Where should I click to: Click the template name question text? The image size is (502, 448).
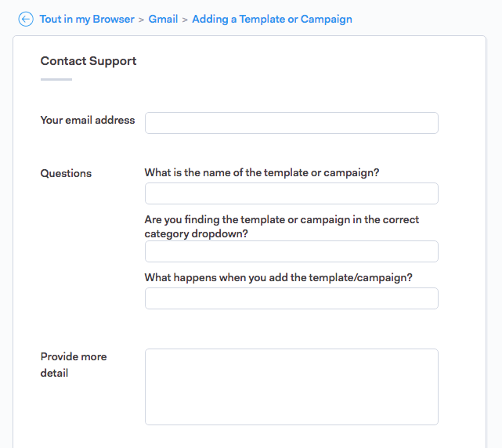point(262,173)
